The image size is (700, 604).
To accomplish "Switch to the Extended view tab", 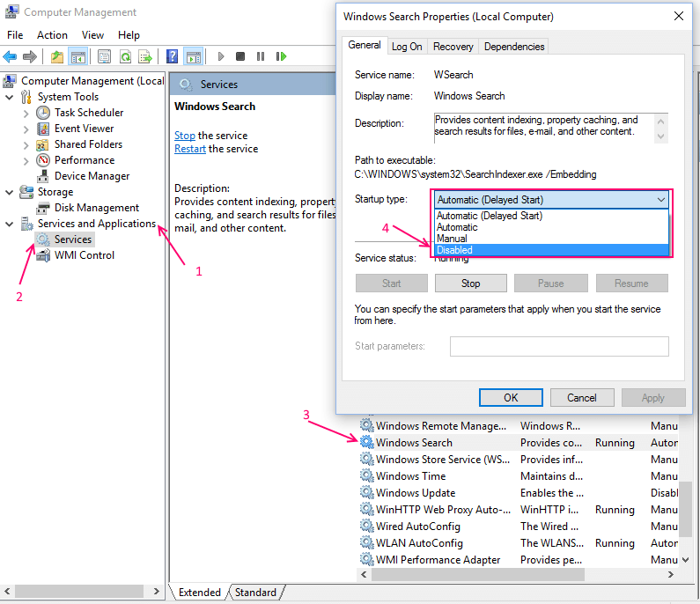I will coord(200,593).
